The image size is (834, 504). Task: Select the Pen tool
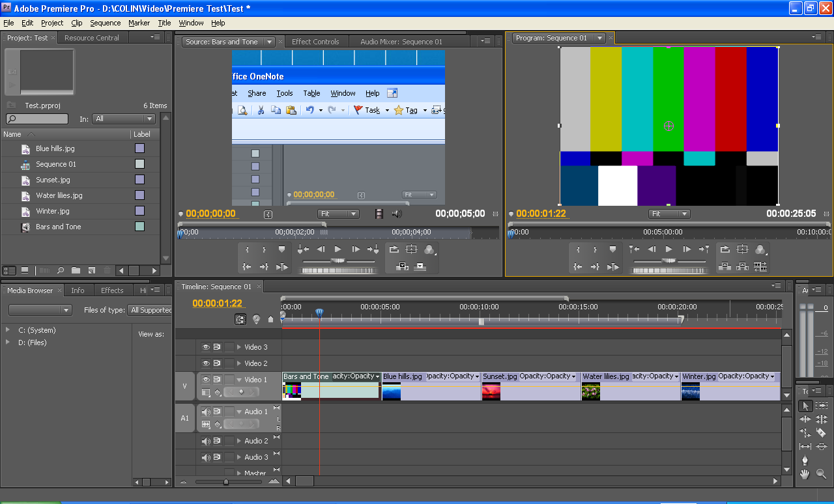point(805,460)
